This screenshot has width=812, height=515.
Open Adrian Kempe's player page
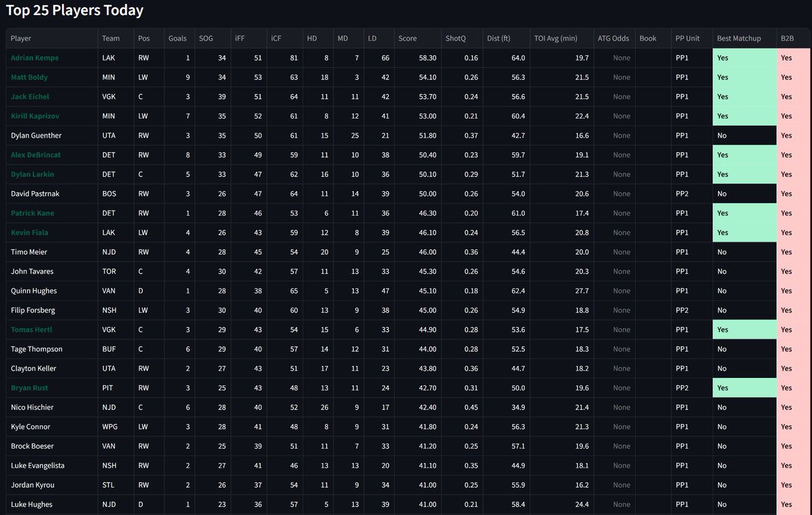pos(34,58)
